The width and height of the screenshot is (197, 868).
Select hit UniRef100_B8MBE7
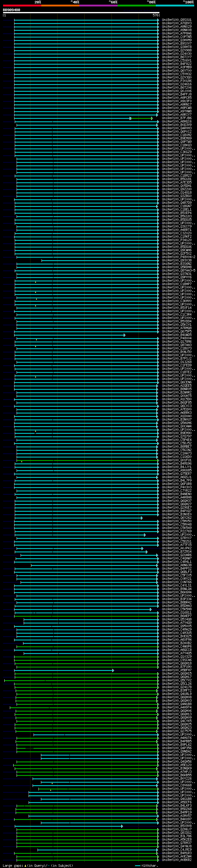(176, 447)
